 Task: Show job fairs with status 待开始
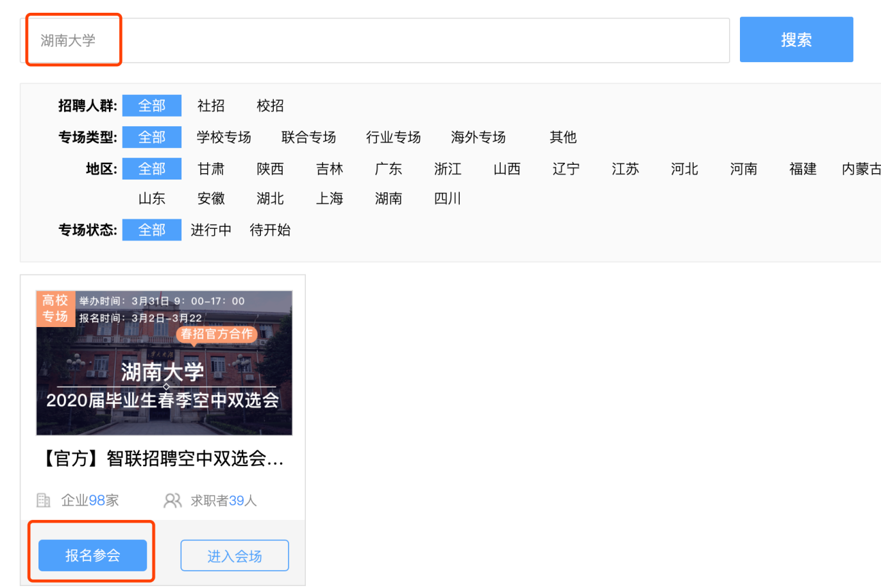point(270,230)
